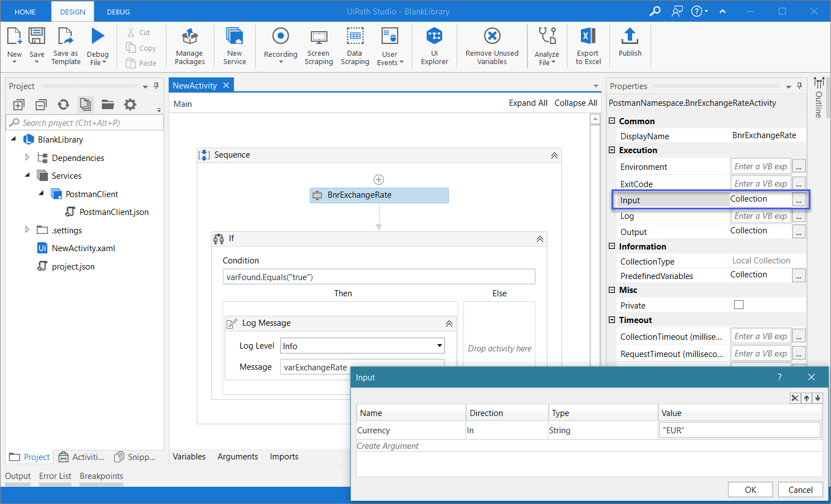831x504 pixels.
Task: Click the refresh project icon
Action: click(63, 105)
